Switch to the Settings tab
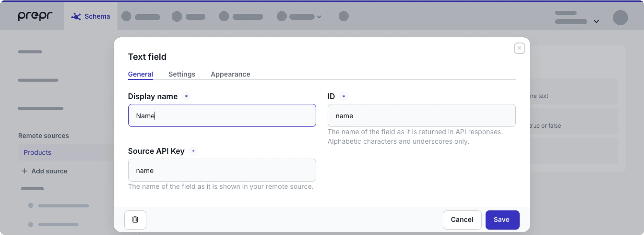This screenshot has width=644, height=235. [182, 74]
